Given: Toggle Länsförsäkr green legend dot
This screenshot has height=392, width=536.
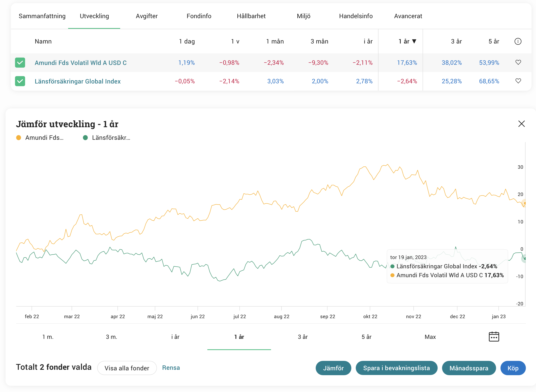Looking at the screenshot, I should (x=85, y=138).
